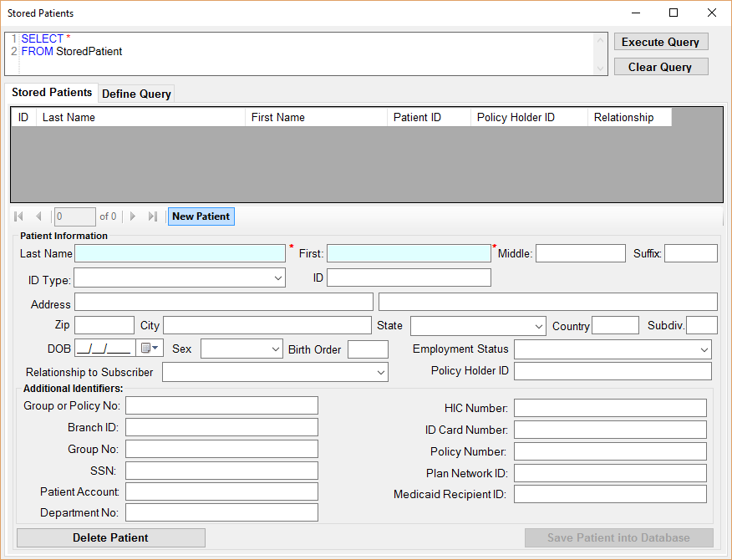Minimize the Stored Patients window
This screenshot has width=732, height=560.
tap(635, 13)
